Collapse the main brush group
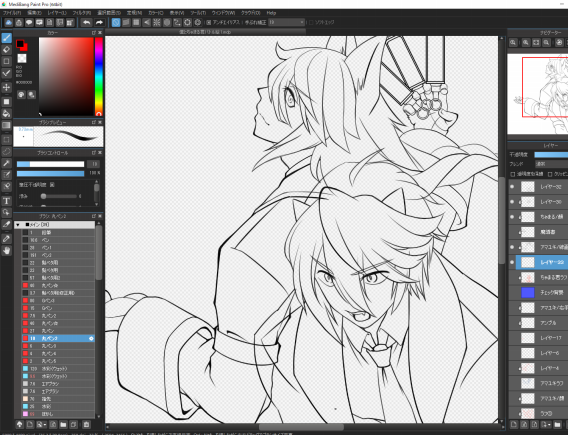The width and height of the screenshot is (568, 435). click(18, 225)
